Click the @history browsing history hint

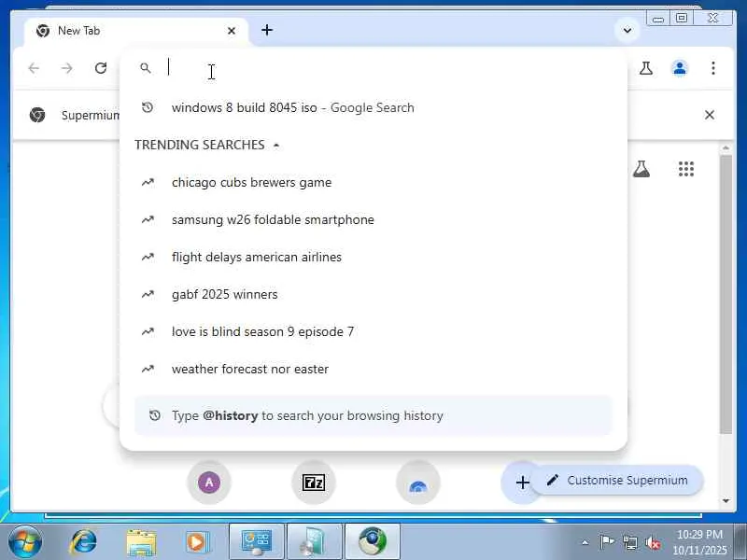pyautogui.click(x=373, y=415)
